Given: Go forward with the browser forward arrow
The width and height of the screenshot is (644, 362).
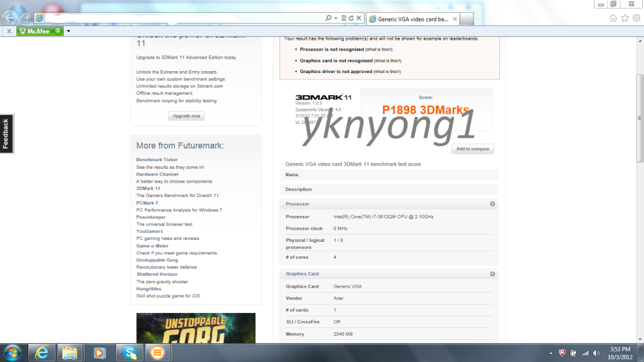Looking at the screenshot, I should (25, 18).
